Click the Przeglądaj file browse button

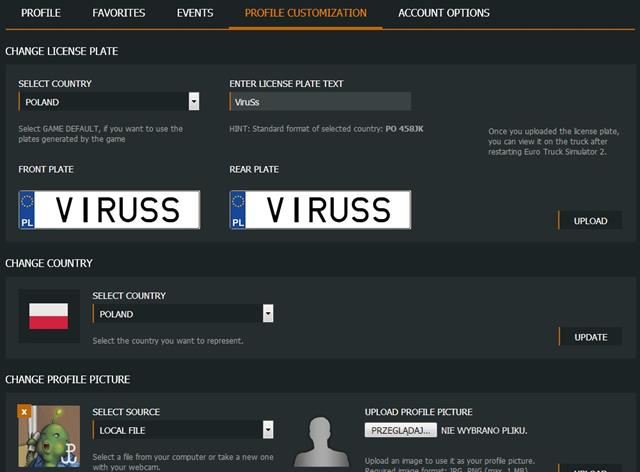pos(400,430)
